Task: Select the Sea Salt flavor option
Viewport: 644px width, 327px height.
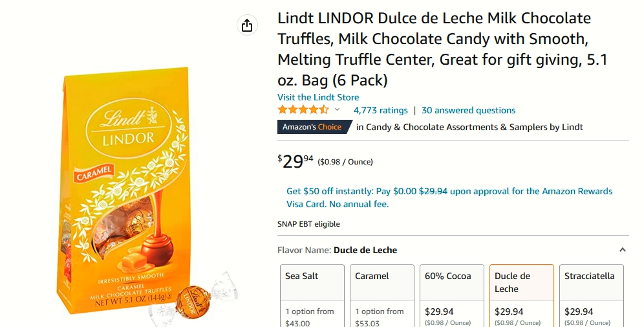Action: click(312, 296)
